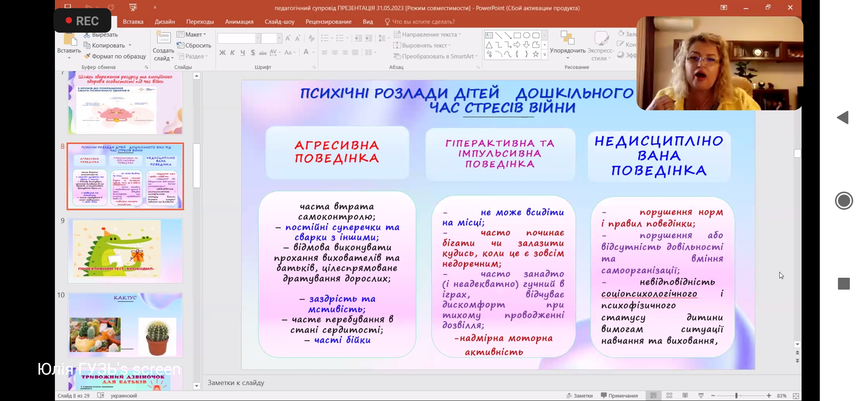This screenshot has width=868, height=401.
Task: Open the Arrange (Упорядочить) menu
Action: pos(568,45)
